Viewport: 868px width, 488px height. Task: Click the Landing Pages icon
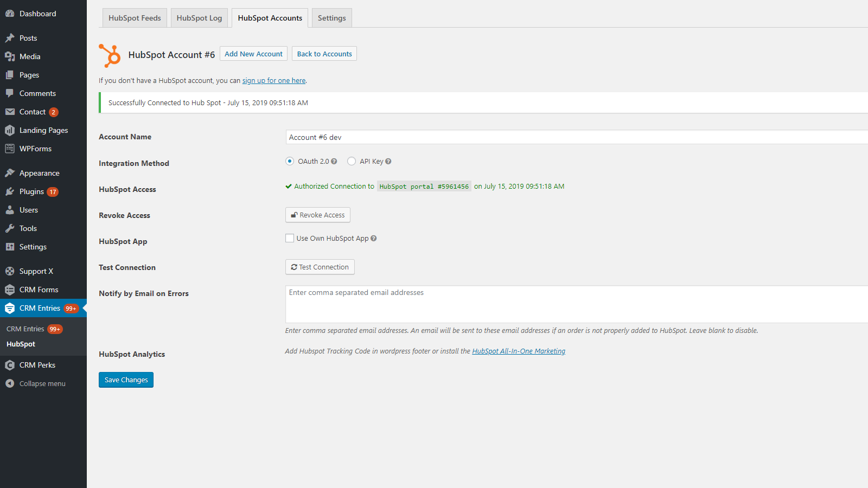coord(10,130)
